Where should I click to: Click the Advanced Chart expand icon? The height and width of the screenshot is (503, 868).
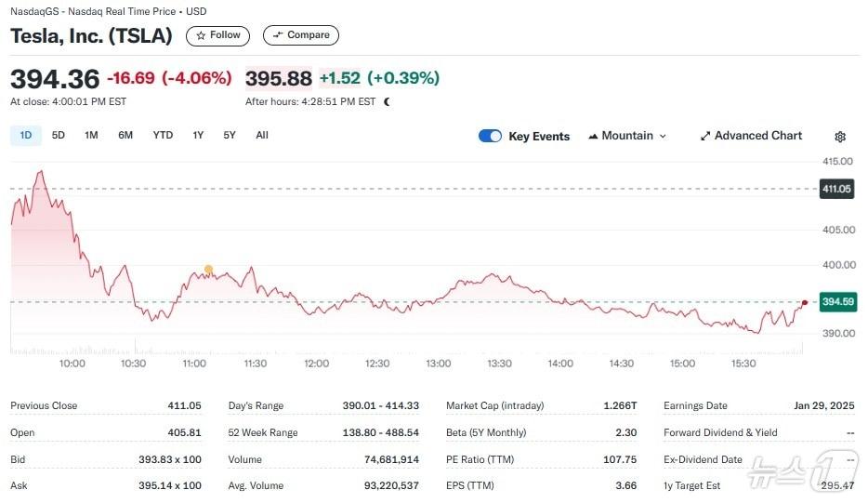click(x=705, y=136)
